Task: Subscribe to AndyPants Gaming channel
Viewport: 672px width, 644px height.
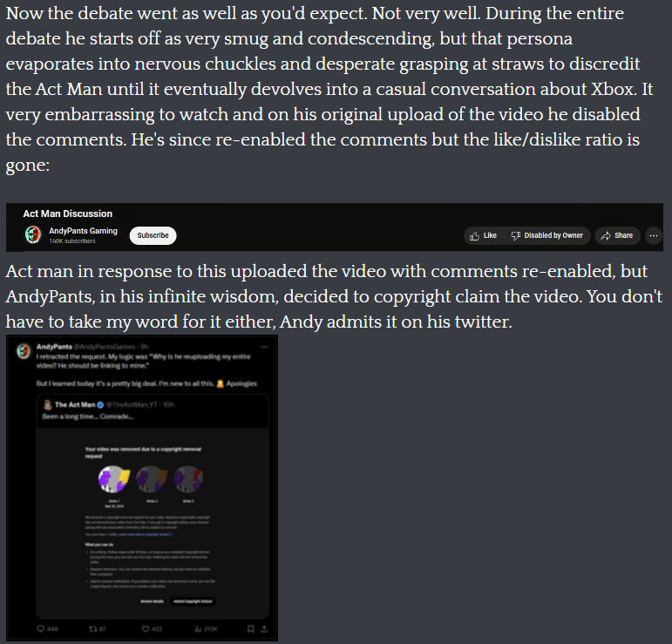Action: click(153, 235)
